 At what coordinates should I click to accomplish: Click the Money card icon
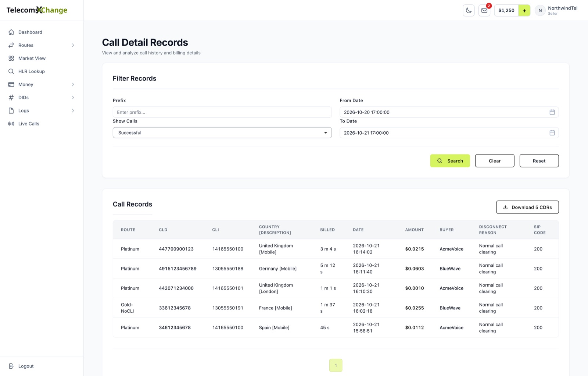coord(11,84)
